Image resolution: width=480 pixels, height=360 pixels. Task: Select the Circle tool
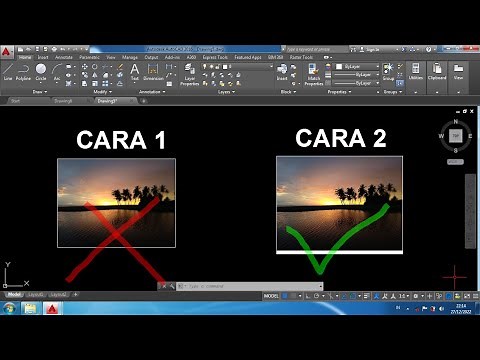coord(41,72)
